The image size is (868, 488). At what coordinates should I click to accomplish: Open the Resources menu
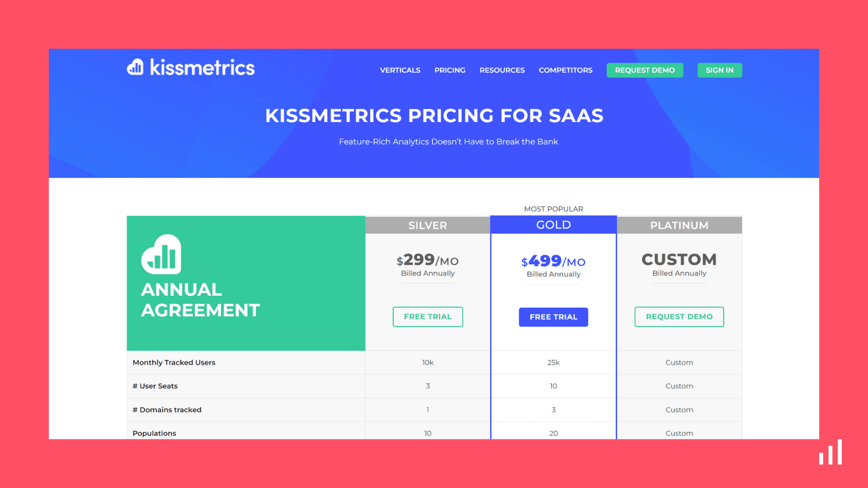tap(502, 70)
